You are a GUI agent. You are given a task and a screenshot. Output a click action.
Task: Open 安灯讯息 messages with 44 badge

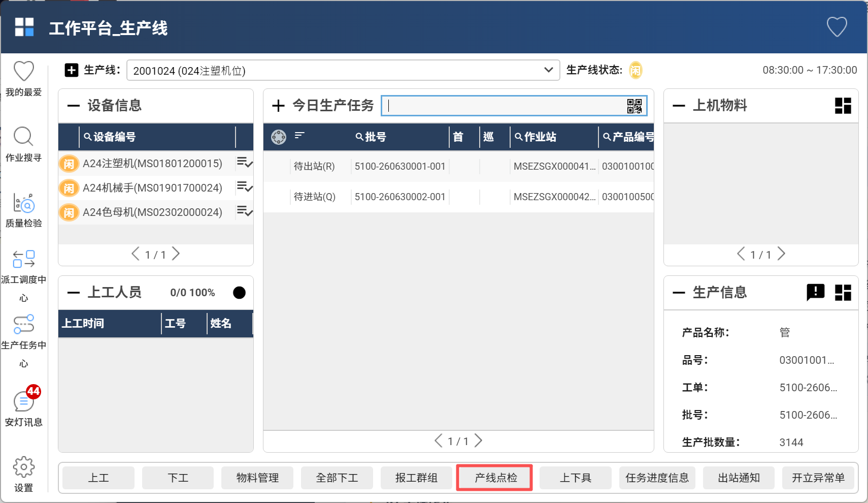point(24,406)
